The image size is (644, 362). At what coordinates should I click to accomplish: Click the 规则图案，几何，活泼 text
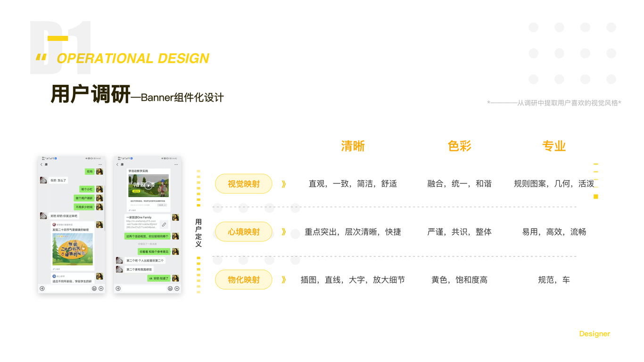point(554,184)
